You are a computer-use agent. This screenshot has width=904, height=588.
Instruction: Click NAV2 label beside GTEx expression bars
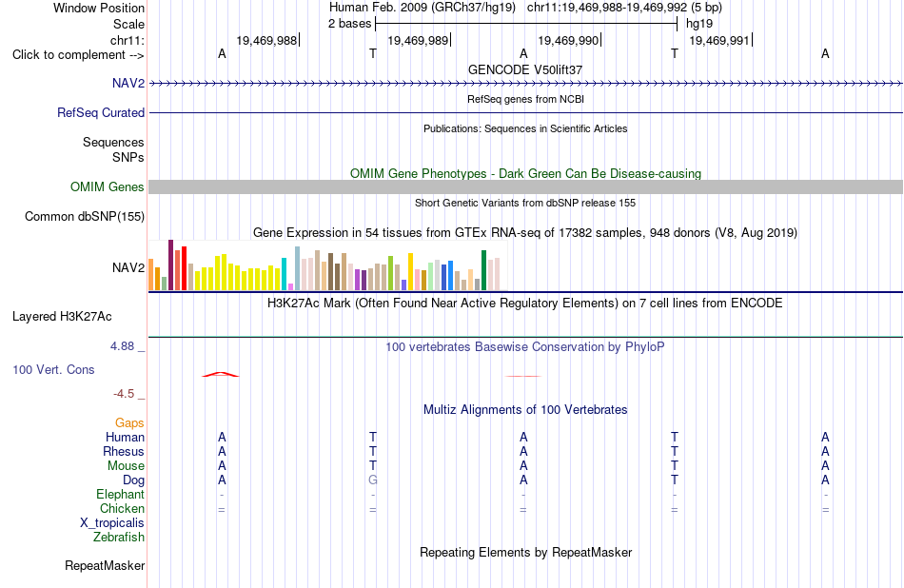[128, 267]
